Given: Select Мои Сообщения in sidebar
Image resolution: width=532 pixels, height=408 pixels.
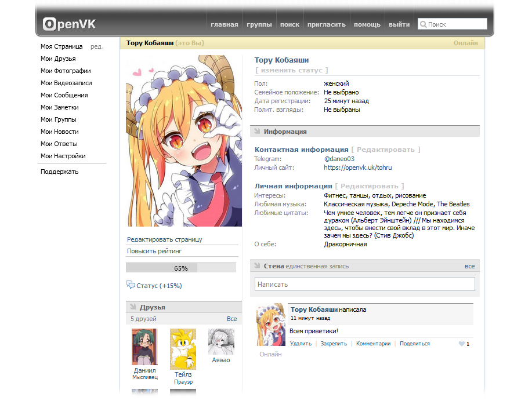Looking at the screenshot, I should (x=64, y=95).
